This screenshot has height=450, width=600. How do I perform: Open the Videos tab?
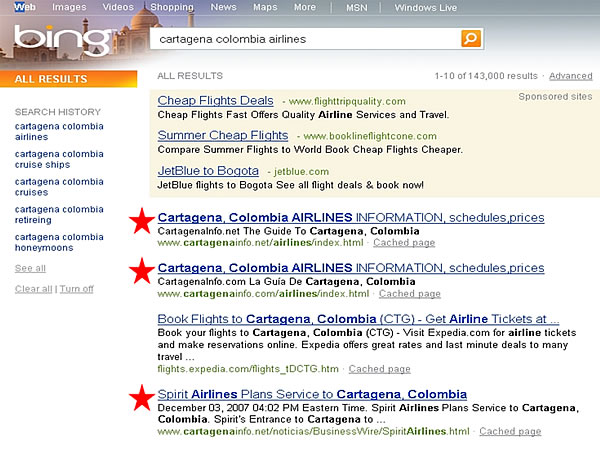pyautogui.click(x=117, y=7)
